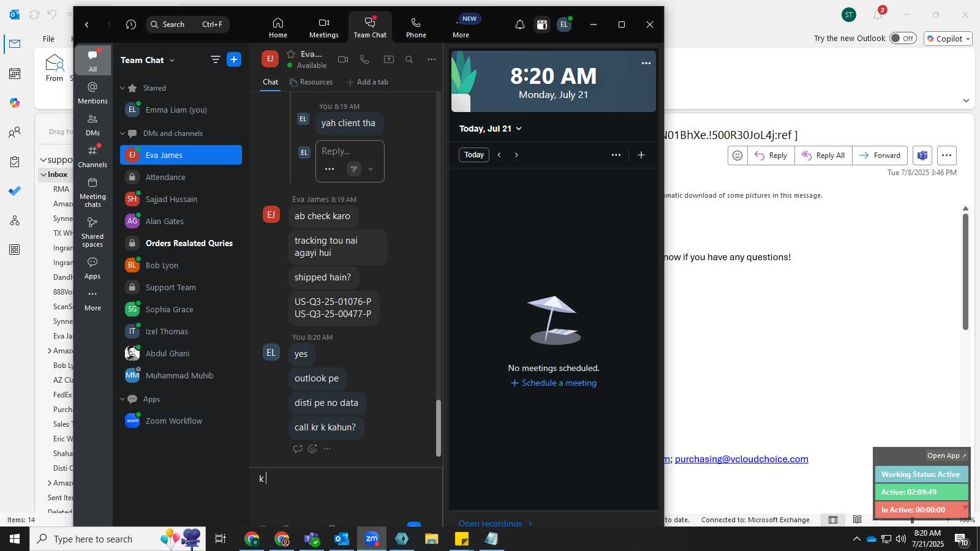Star the Eva James conversation
Viewport: 980px width, 551px height.
pos(291,54)
